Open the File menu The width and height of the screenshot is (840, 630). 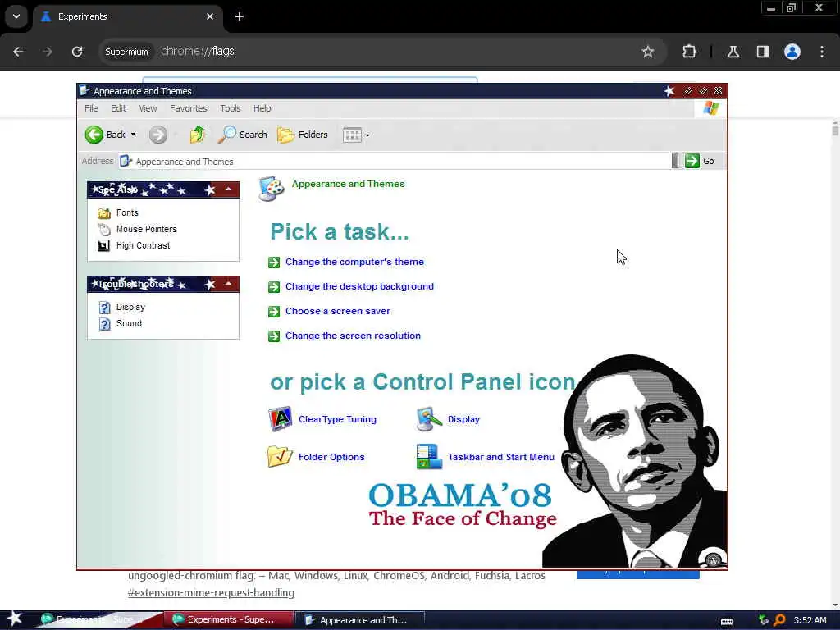91,108
